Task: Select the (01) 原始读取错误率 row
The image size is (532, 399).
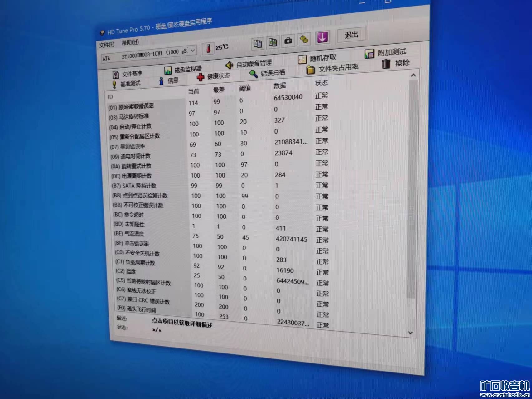Action: (218, 102)
